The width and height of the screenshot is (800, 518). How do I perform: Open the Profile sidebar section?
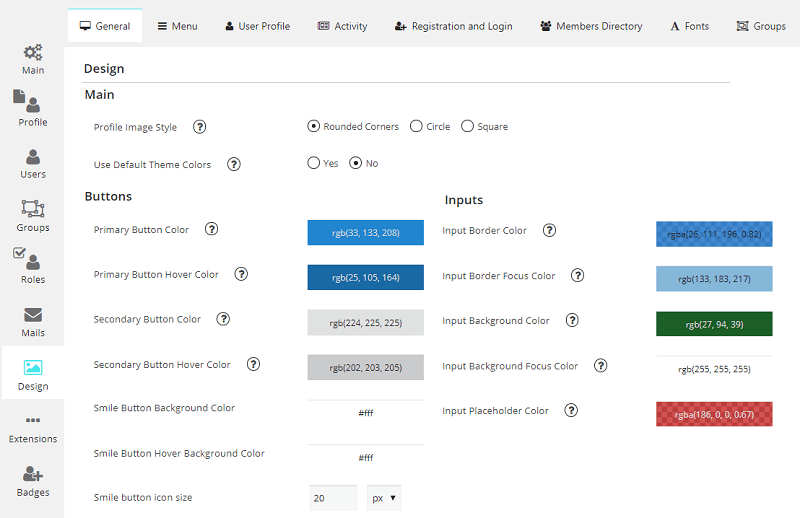[x=33, y=110]
